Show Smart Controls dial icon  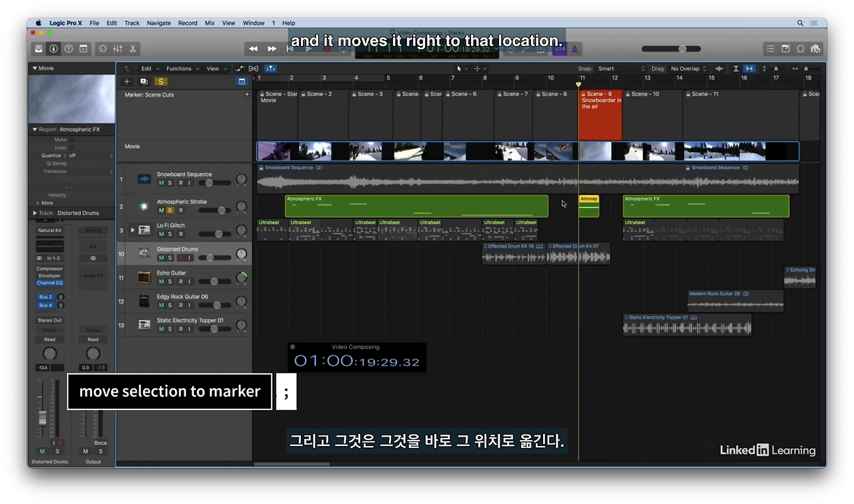(103, 49)
